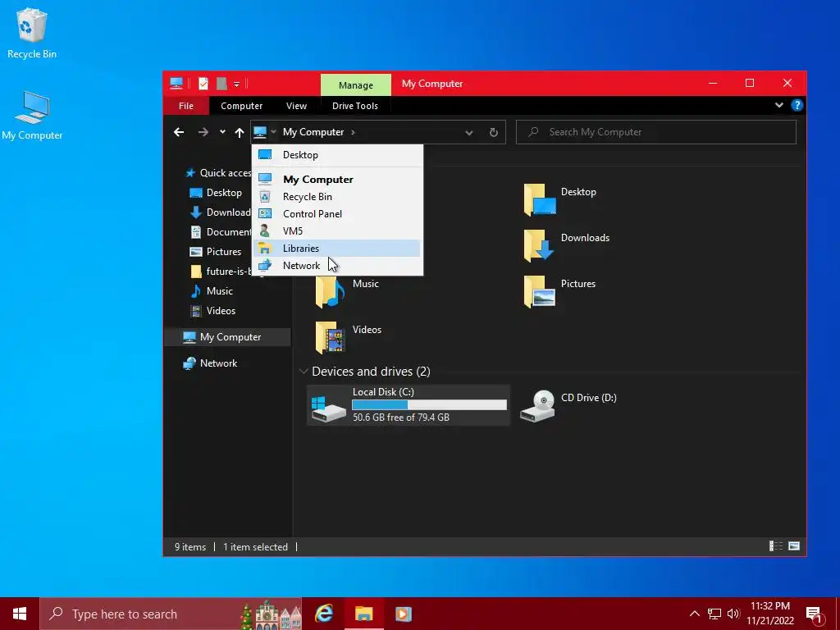Image resolution: width=840 pixels, height=630 pixels.
Task: Click the taskbar search box
Action: coord(171,614)
